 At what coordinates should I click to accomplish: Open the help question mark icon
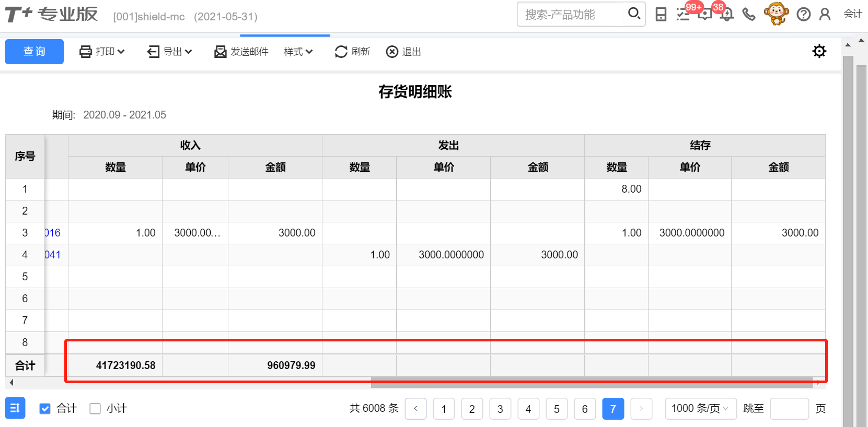804,15
